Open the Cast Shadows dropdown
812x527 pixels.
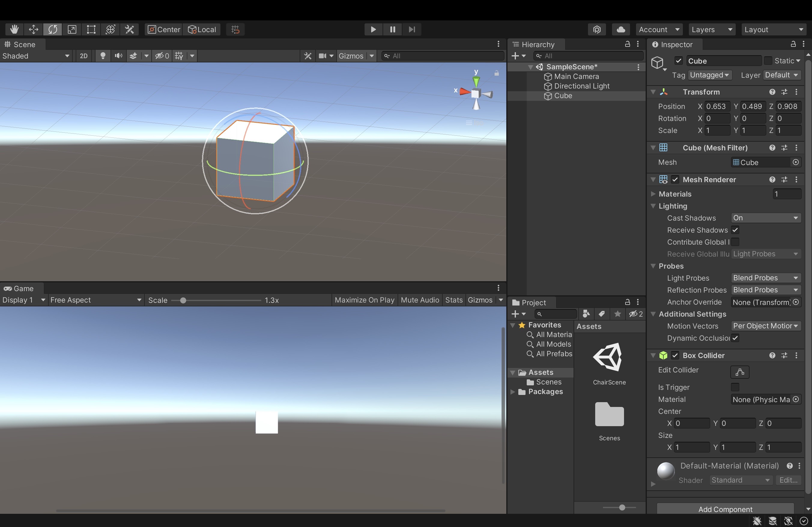(765, 218)
